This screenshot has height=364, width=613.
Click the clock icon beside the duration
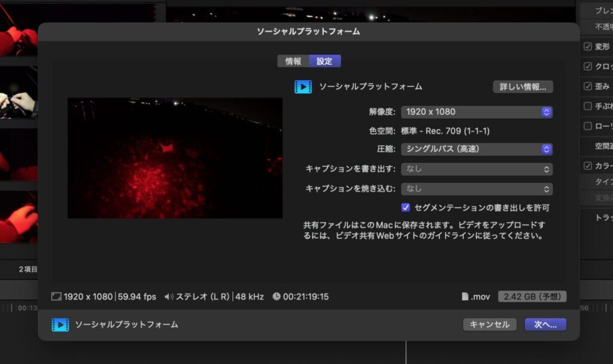coord(276,296)
